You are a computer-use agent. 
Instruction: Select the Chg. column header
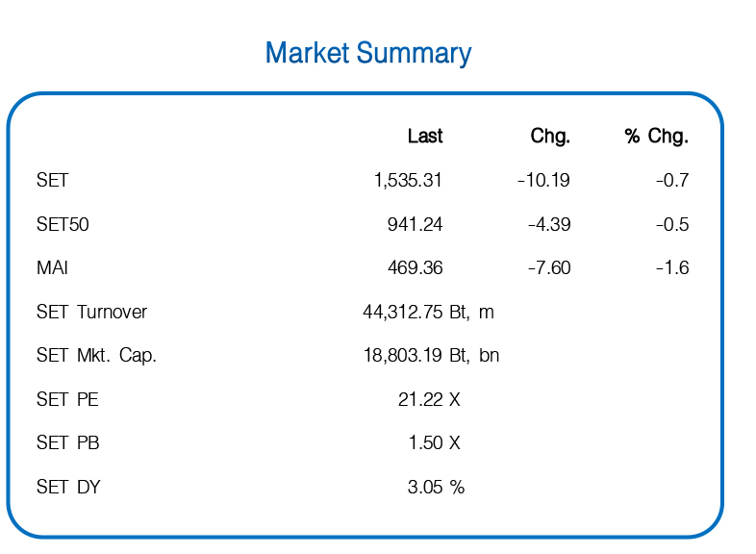pos(550,136)
